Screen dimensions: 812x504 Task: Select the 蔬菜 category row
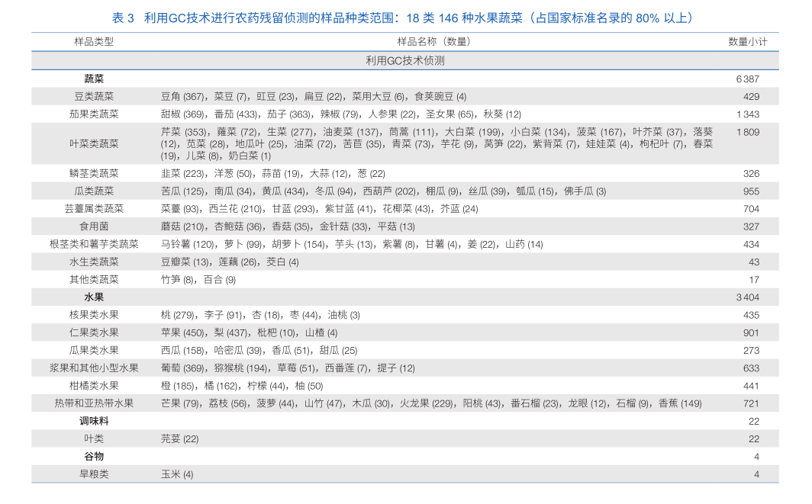pos(93,78)
